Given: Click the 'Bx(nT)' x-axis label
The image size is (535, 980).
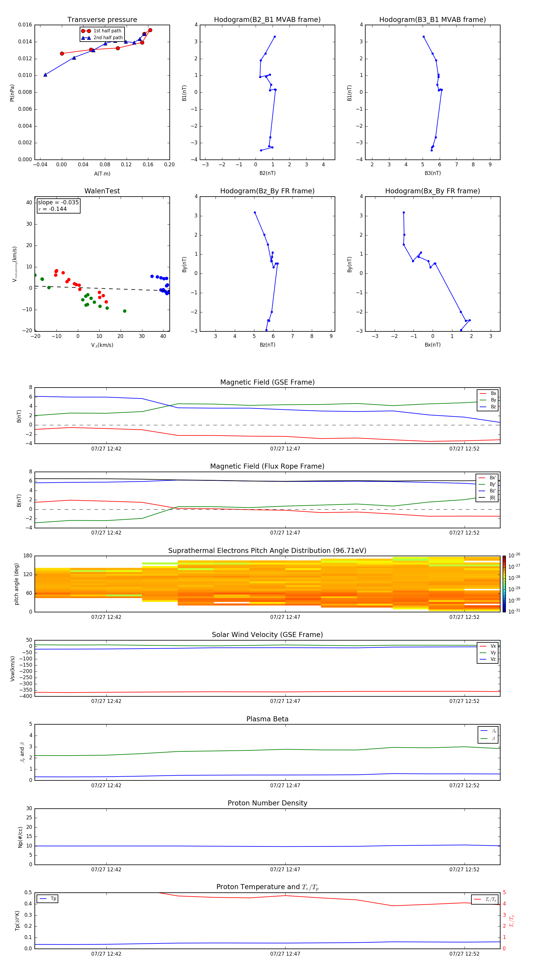Looking at the screenshot, I should point(432,345).
